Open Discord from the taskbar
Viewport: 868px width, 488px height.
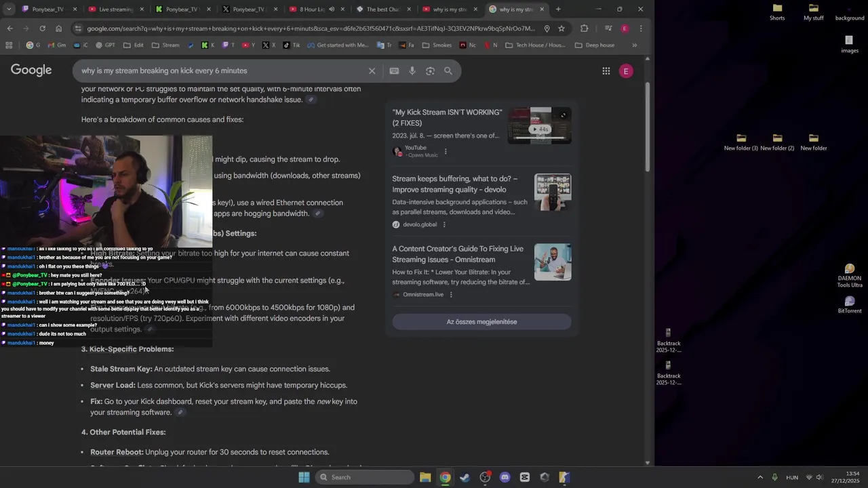tap(505, 477)
